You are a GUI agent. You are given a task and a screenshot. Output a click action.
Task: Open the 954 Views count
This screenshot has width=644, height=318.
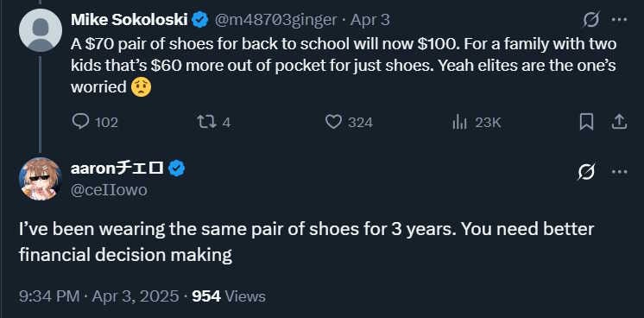click(229, 296)
